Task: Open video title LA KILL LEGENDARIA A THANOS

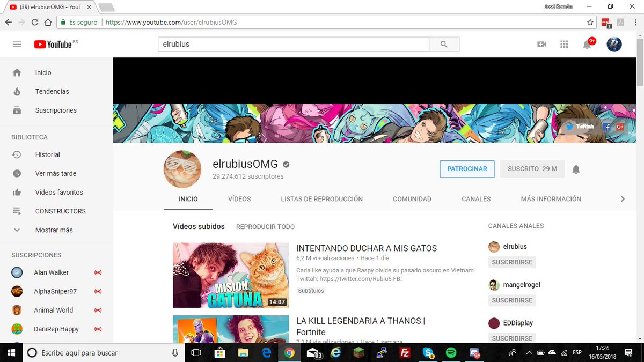Action: click(x=361, y=326)
